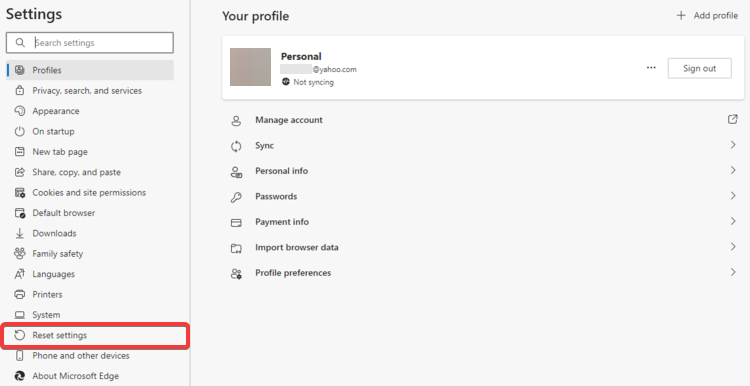Click the Personal profile name

coord(301,56)
